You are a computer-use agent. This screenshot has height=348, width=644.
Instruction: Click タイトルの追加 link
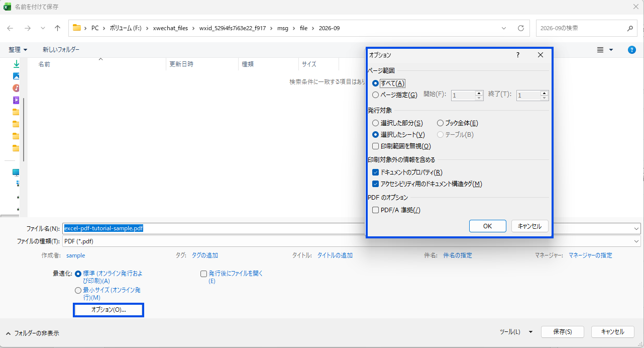(x=335, y=255)
